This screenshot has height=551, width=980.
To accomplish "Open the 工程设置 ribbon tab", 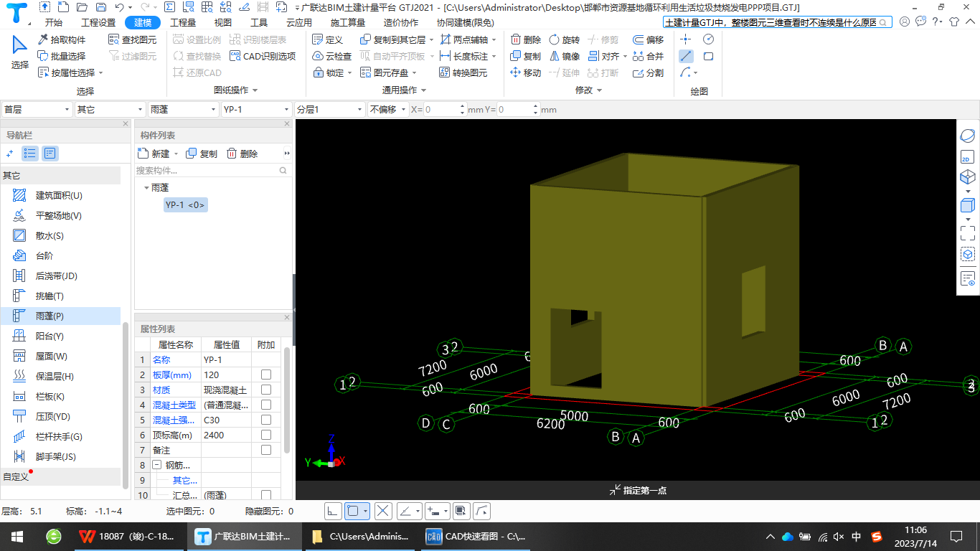I will (x=98, y=22).
